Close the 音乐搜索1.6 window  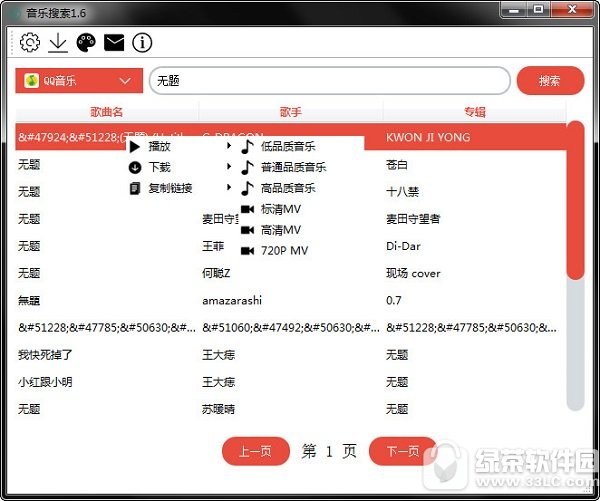(x=572, y=10)
